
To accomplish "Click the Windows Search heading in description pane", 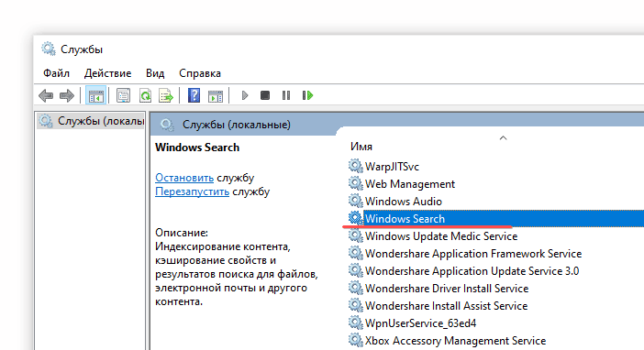I will pyautogui.click(x=197, y=148).
